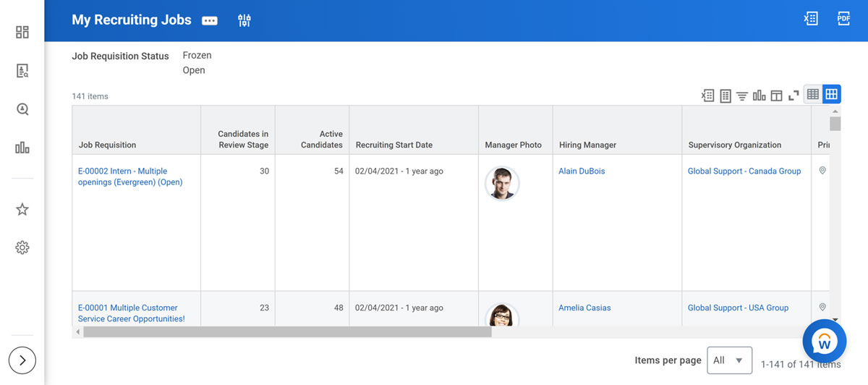Open the Items per page dropdown

(x=729, y=360)
